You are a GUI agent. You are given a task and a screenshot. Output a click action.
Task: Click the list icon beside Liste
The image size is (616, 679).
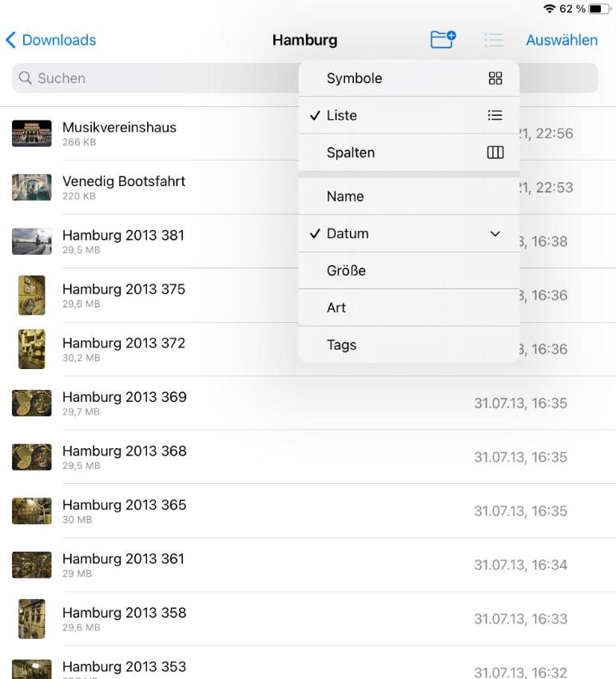(495, 116)
